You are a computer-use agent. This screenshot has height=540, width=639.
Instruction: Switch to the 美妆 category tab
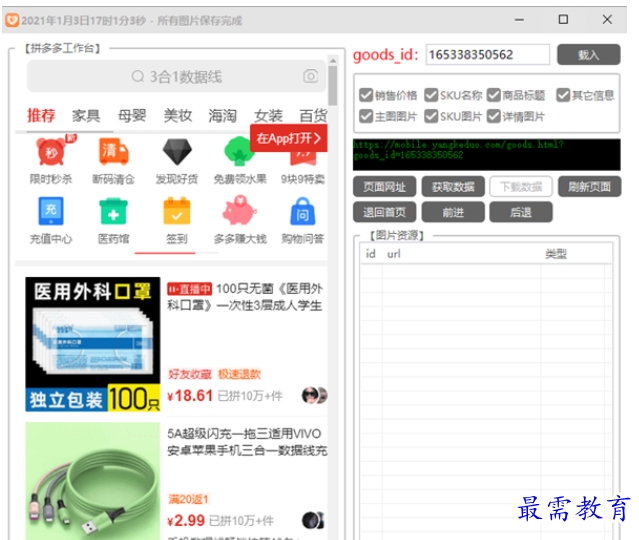click(177, 116)
